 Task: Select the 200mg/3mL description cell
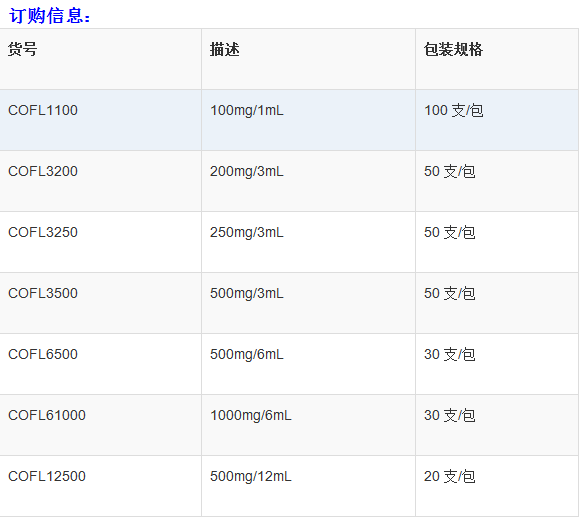tap(308, 181)
